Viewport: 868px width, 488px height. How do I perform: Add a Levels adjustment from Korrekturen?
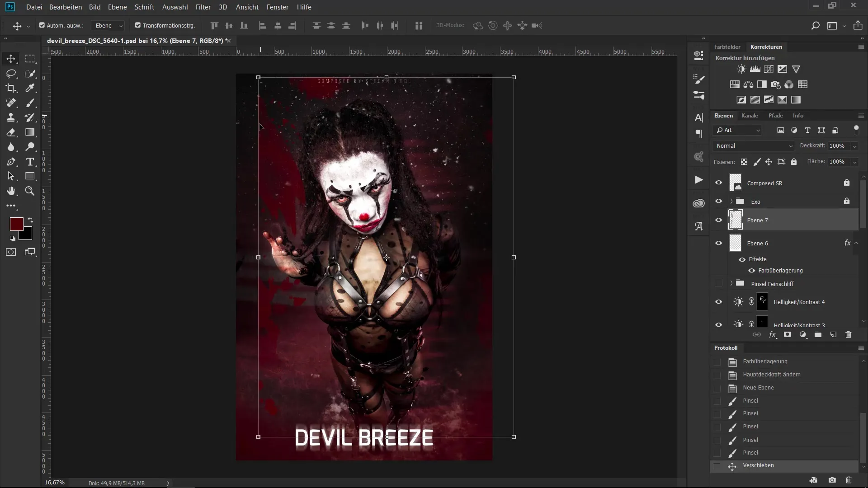[x=755, y=69]
